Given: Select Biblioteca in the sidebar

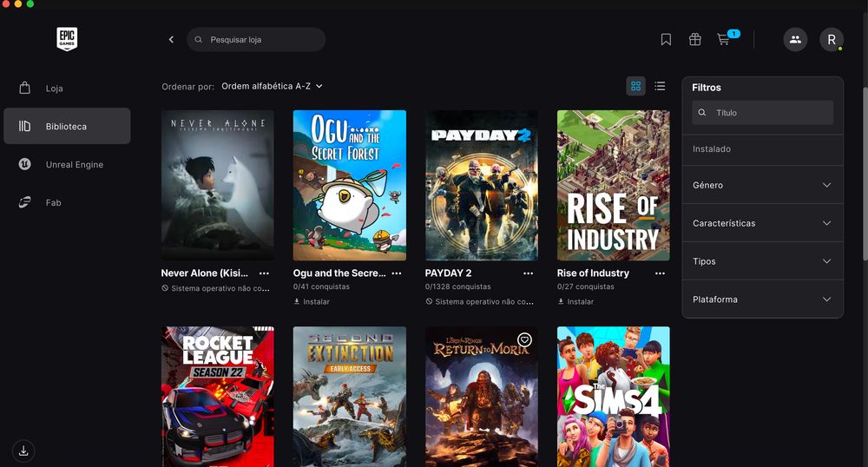Looking at the screenshot, I should point(67,126).
